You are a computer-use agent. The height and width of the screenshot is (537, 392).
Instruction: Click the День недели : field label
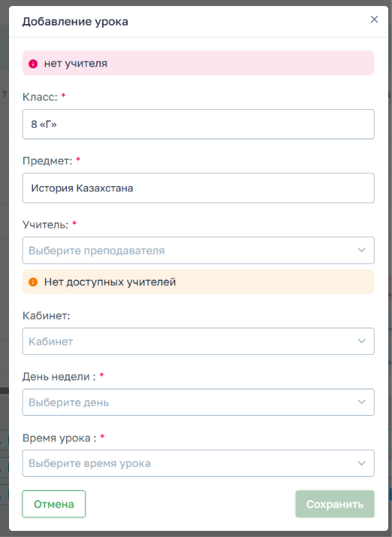[59, 377]
